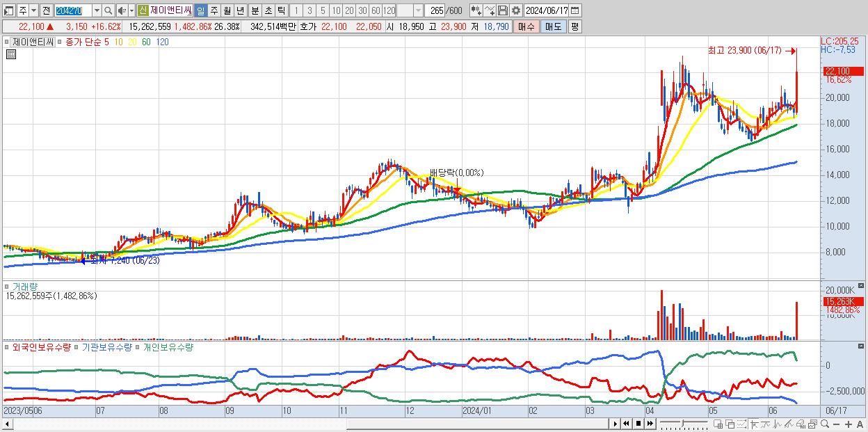Choose interval 1 button
This screenshot has height=432, width=868.
coord(296,11)
